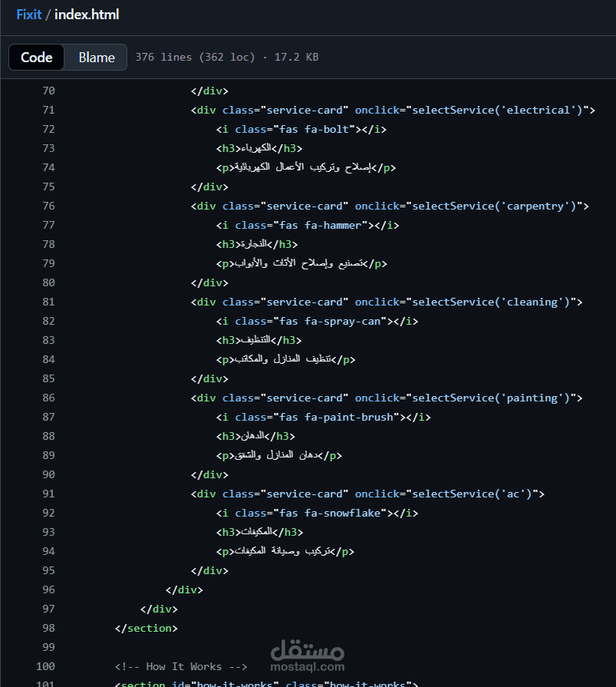Click the h3 heading code on line 73
The image size is (616, 687).
pyautogui.click(x=259, y=148)
